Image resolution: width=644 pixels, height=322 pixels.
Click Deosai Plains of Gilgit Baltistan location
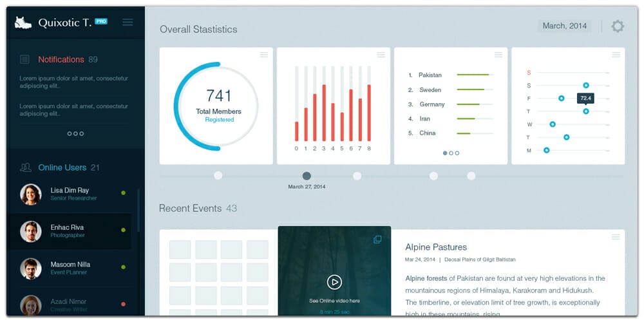pyautogui.click(x=480, y=260)
